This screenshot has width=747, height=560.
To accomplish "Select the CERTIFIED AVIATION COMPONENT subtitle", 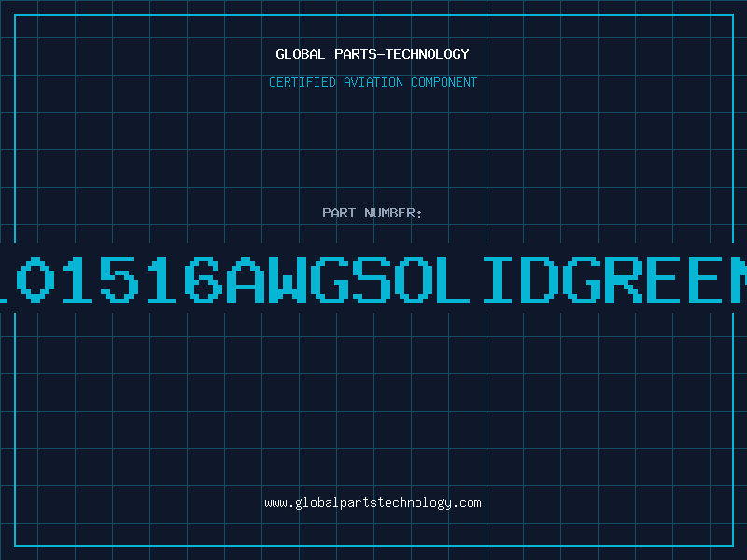I will (x=373, y=83).
